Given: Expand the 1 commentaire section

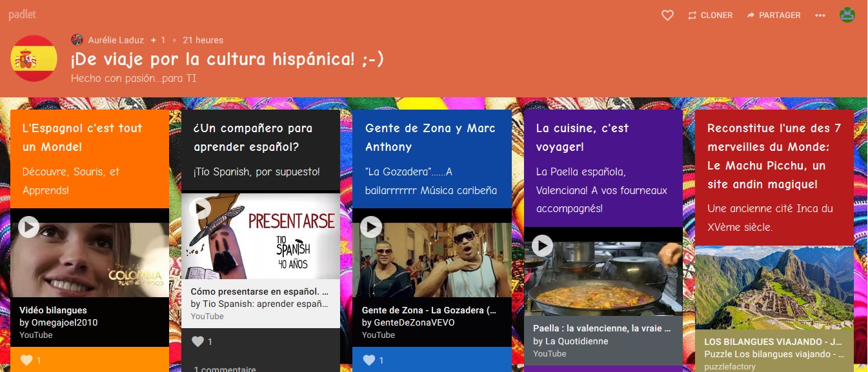Looking at the screenshot, I should click(225, 369).
